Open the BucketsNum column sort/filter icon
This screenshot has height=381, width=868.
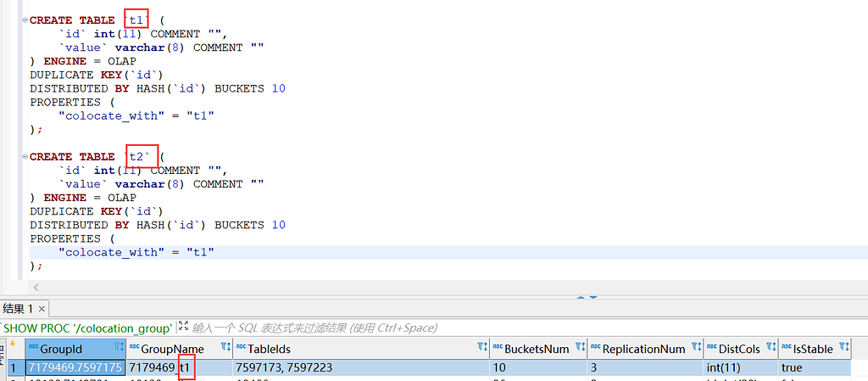(580, 348)
